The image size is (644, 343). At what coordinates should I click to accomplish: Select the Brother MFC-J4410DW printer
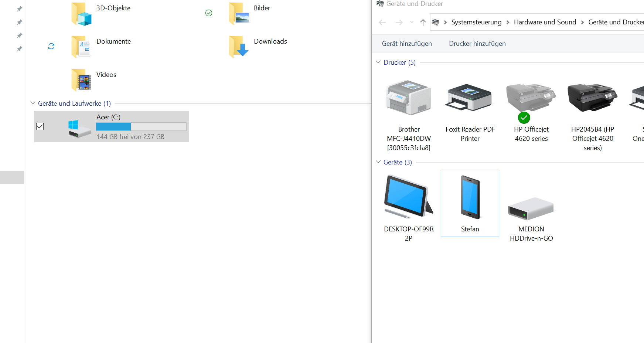409,98
